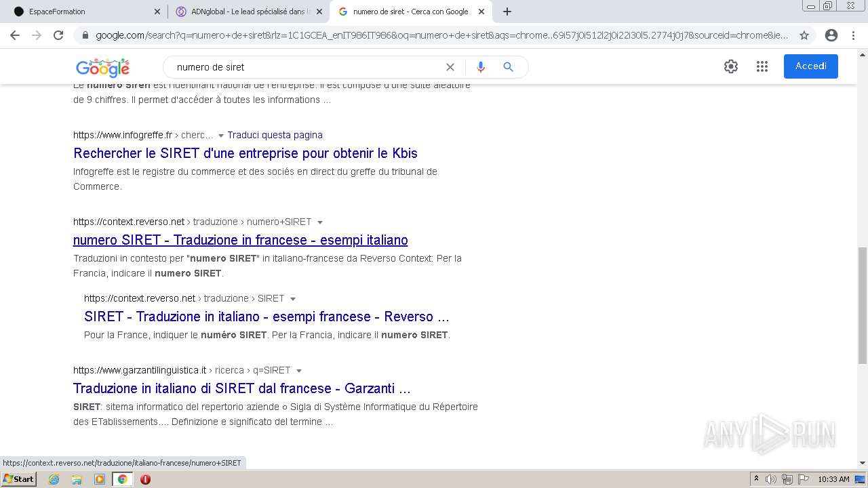The width and height of the screenshot is (868, 488).
Task: Open the Windows Start button
Action: tap(18, 479)
